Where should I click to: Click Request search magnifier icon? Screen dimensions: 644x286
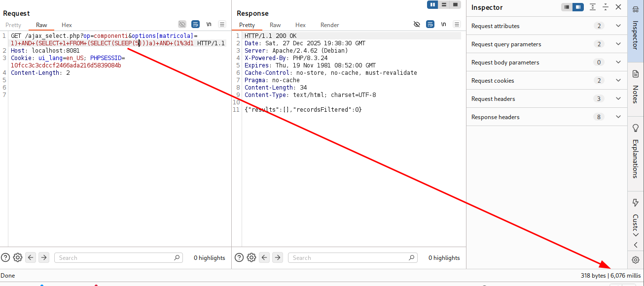pos(177,257)
